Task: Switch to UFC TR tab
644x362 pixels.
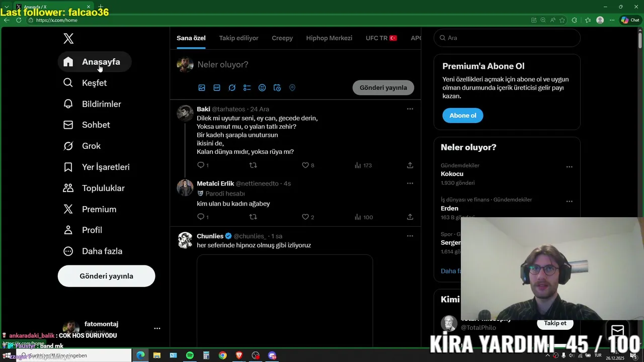Action: point(381,38)
